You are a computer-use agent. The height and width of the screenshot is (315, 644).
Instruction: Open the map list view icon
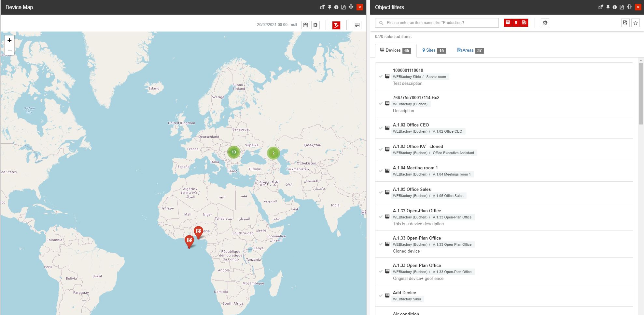point(357,25)
